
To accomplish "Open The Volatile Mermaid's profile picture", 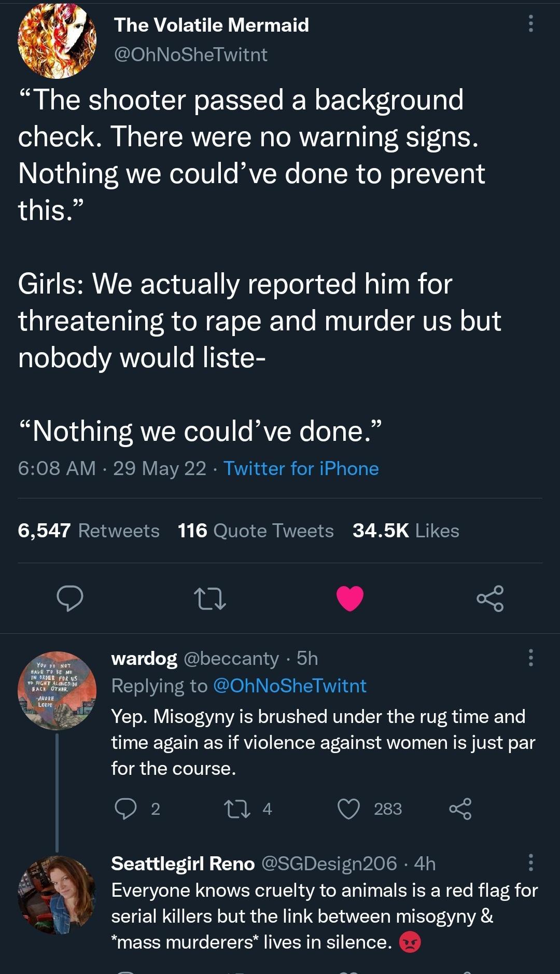I will tap(57, 41).
